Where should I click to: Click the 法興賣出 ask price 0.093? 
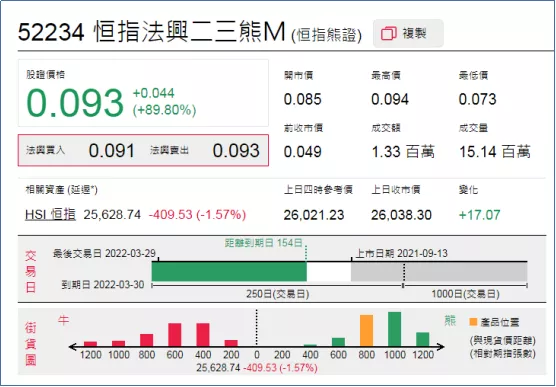[x=236, y=151]
